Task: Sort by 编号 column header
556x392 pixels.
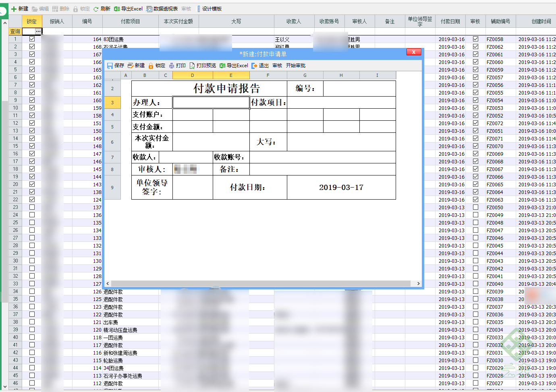Action: tap(87, 21)
